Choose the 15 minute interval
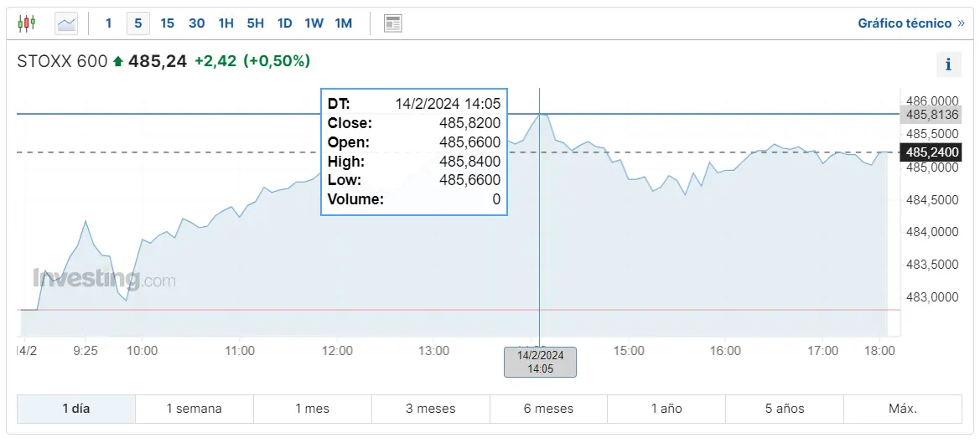 [167, 23]
